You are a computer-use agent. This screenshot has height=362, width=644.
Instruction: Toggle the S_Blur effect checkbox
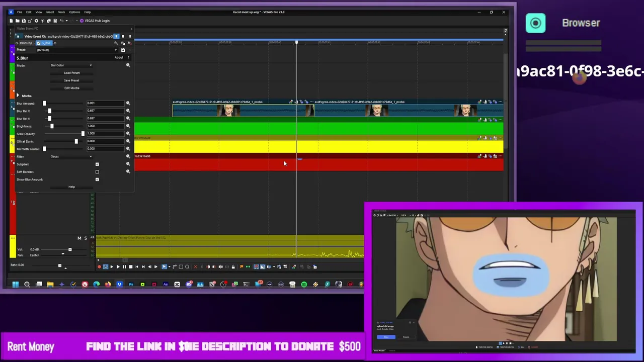click(39, 43)
